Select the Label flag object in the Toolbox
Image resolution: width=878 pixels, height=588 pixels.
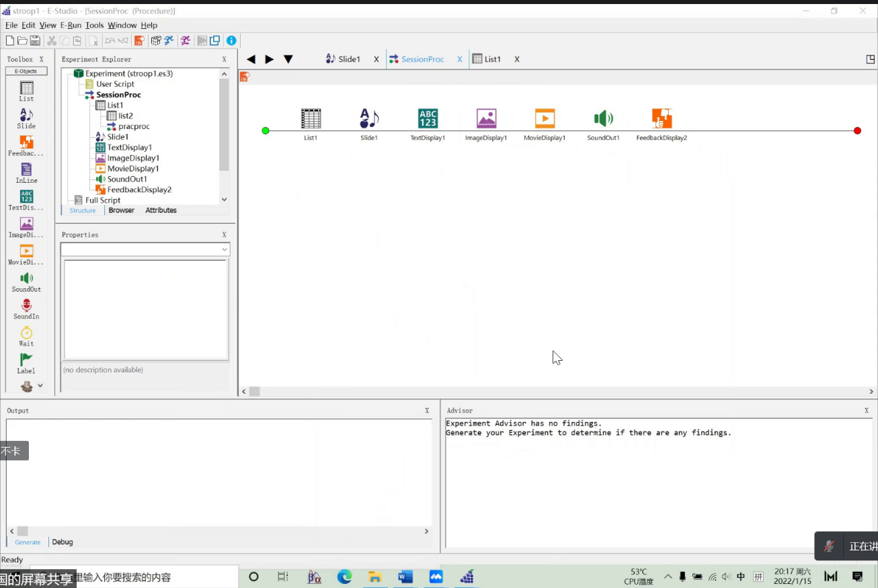[26, 361]
